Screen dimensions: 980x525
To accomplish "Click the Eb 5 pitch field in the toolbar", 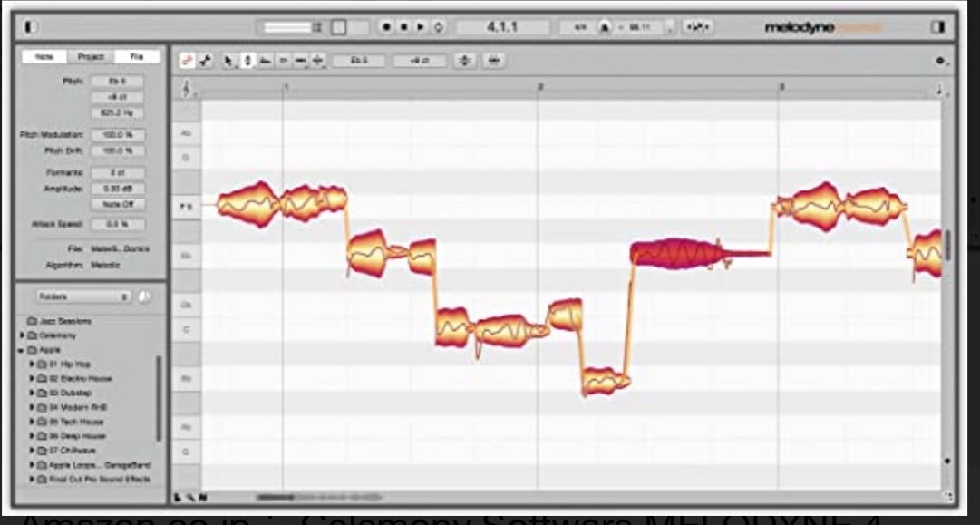I will [359, 61].
